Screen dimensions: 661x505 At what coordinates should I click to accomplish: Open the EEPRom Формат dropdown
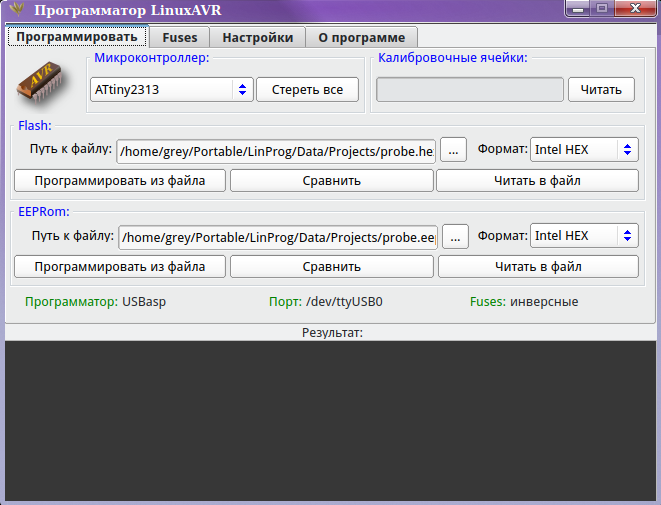(x=584, y=236)
